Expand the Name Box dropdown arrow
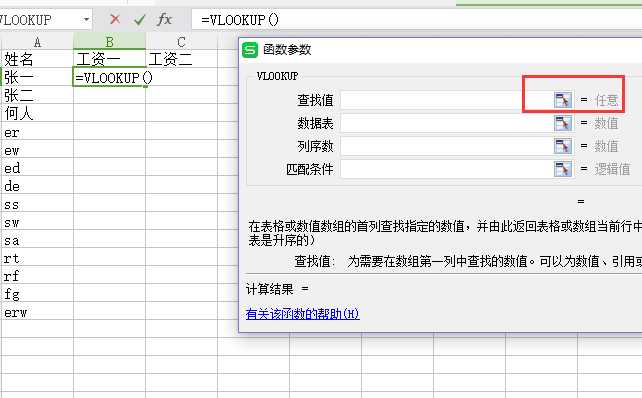 pyautogui.click(x=86, y=19)
